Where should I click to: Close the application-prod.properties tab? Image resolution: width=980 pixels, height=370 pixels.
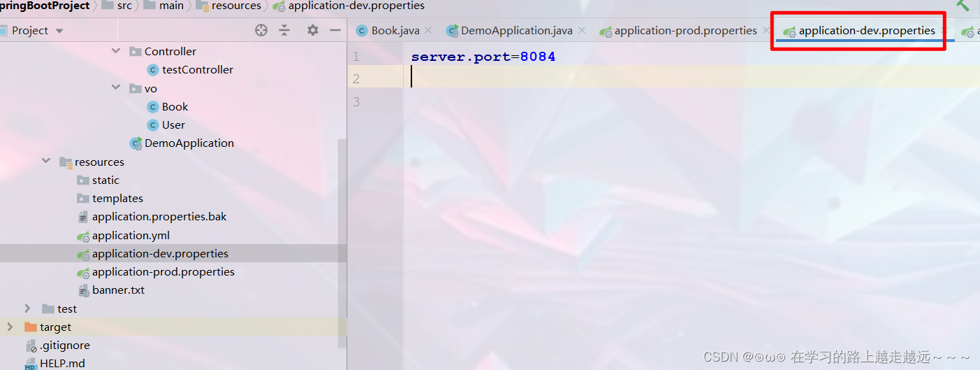coord(766,31)
